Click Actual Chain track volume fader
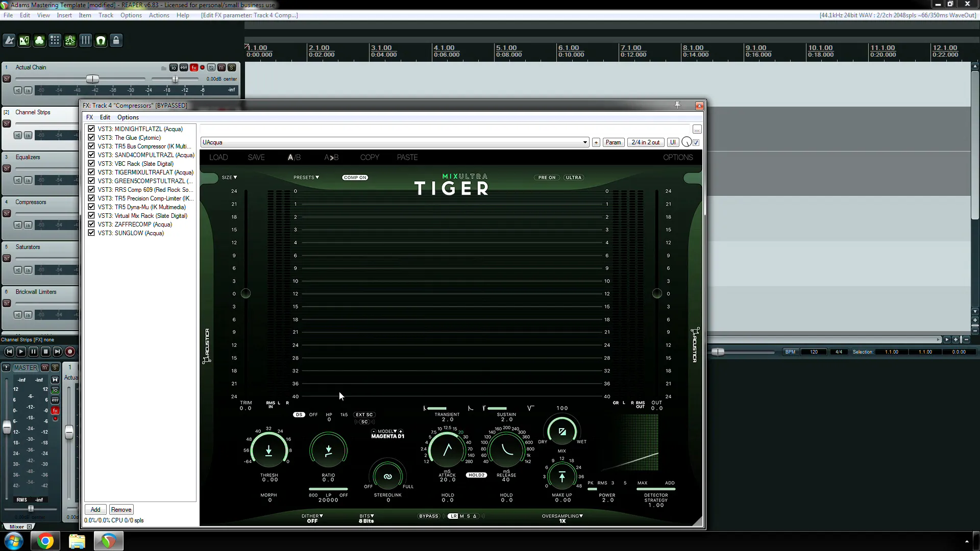This screenshot has height=551, width=980. pyautogui.click(x=92, y=79)
